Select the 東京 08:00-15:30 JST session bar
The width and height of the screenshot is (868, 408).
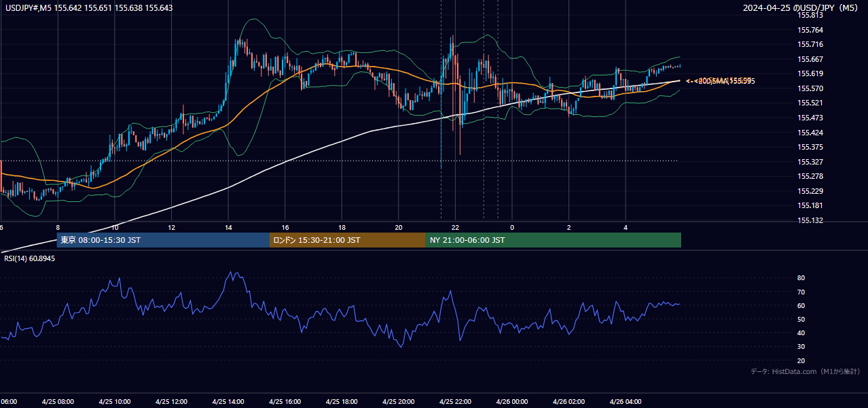[163, 240]
